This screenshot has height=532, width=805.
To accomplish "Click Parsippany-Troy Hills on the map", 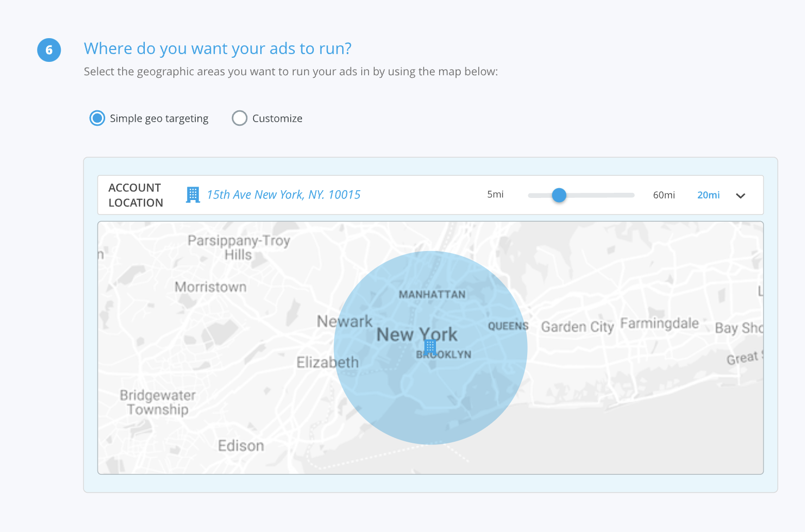I will tap(239, 247).
